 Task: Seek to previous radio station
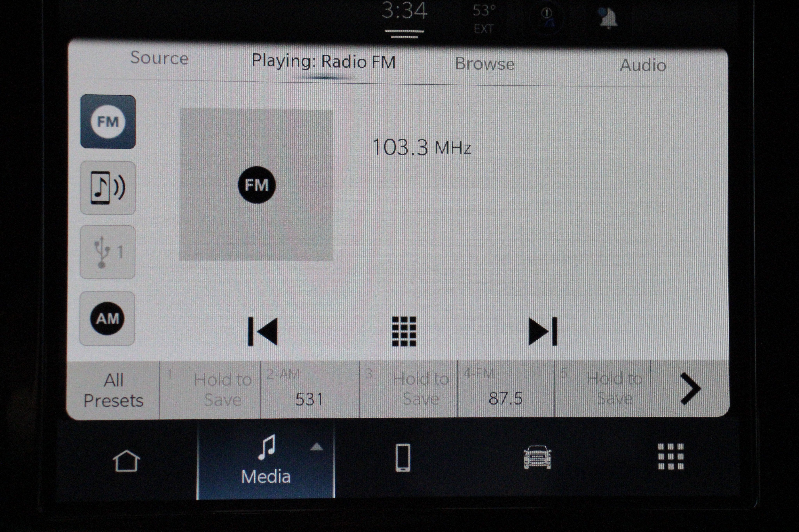click(263, 331)
